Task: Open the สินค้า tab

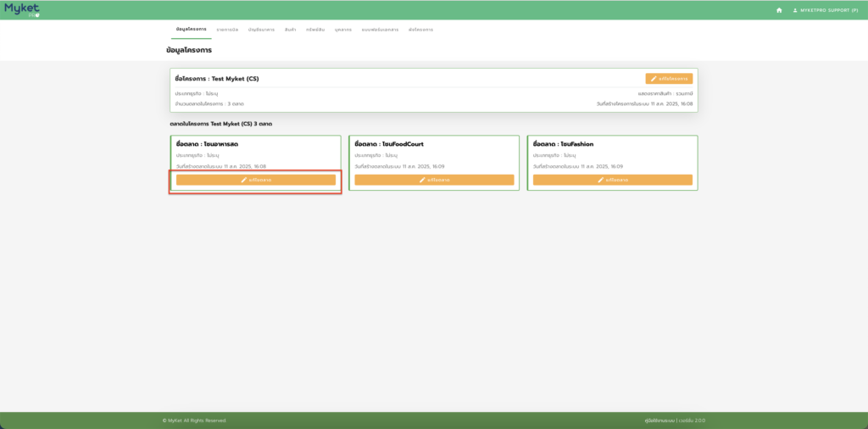Action: tap(290, 30)
